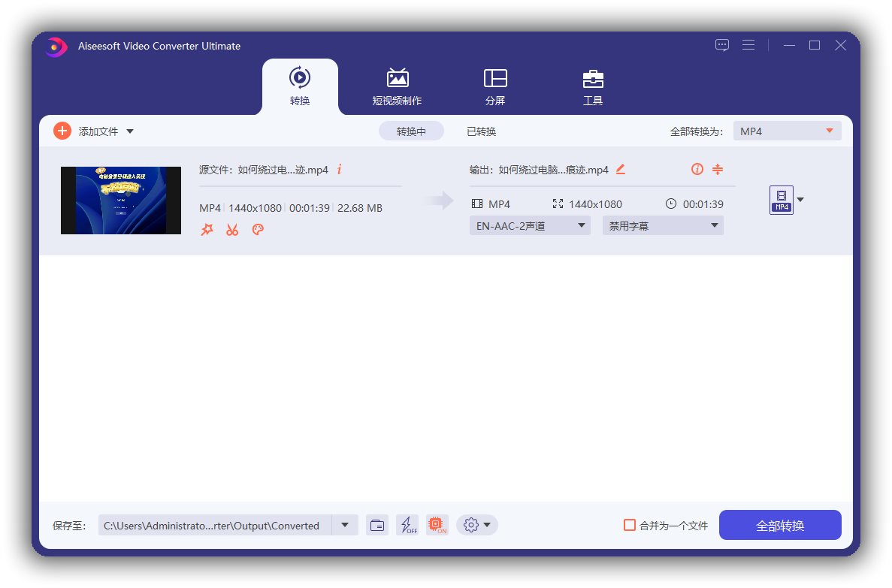The image size is (892, 588).
Task: Click the orange plus add-file icon
Action: (x=62, y=131)
